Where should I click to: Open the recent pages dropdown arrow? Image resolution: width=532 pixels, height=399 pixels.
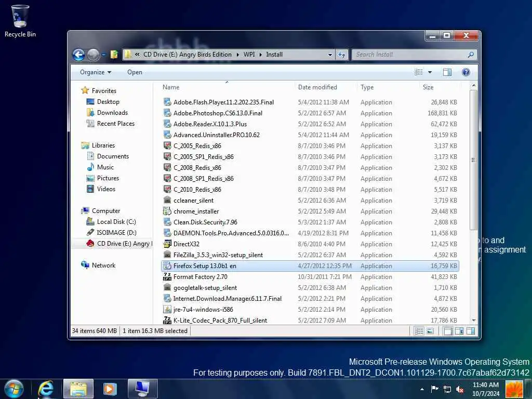tap(104, 55)
